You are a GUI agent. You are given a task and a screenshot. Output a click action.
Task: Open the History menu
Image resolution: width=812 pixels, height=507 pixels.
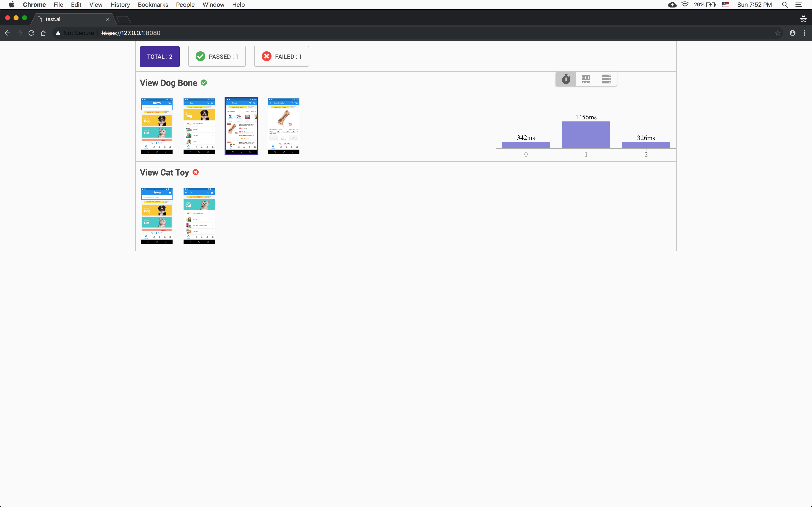[120, 5]
